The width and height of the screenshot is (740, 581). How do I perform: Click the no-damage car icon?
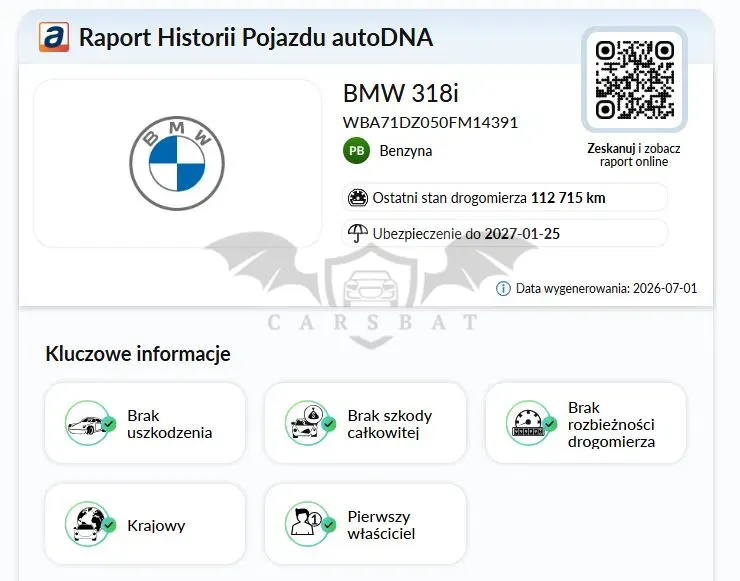coord(88,423)
